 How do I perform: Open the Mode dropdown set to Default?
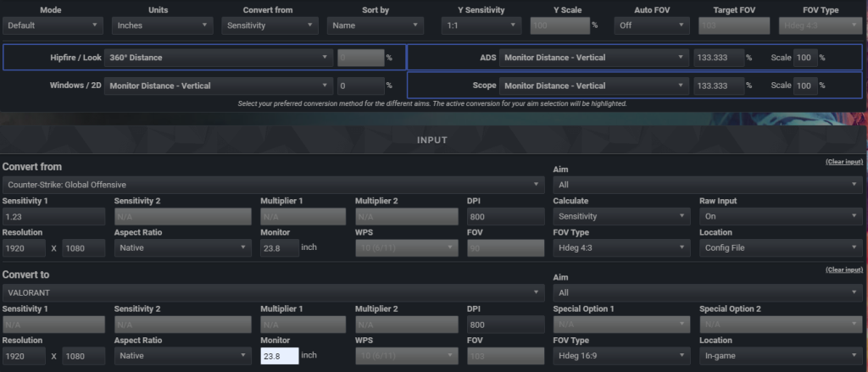[53, 25]
